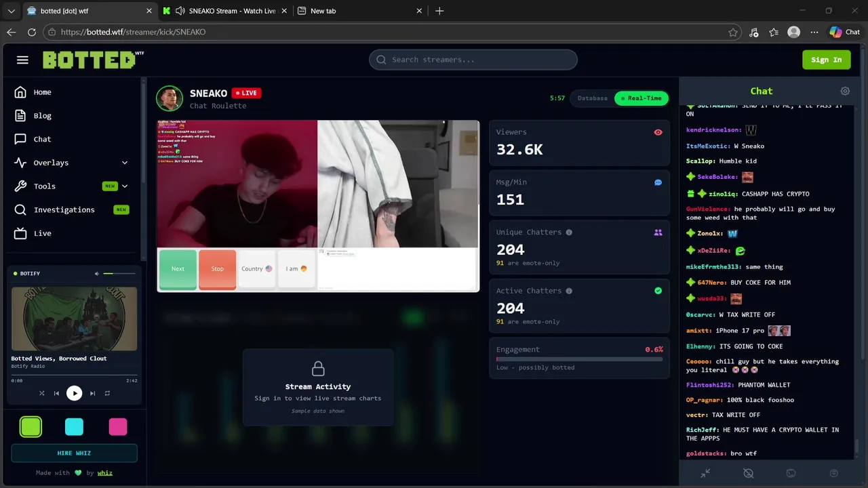The width and height of the screenshot is (868, 488).
Task: Click the Stream Activity lock icon
Action: [318, 369]
